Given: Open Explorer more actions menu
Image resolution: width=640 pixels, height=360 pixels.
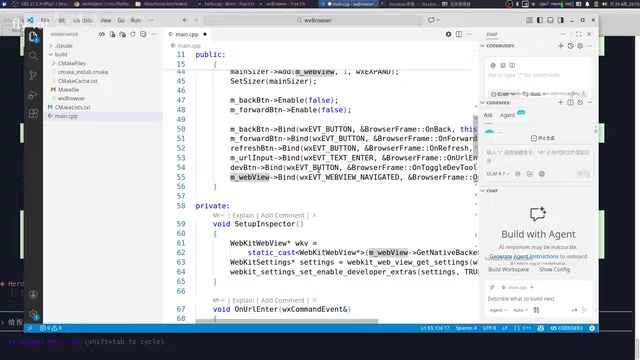Looking at the screenshot, I should click(x=153, y=34).
